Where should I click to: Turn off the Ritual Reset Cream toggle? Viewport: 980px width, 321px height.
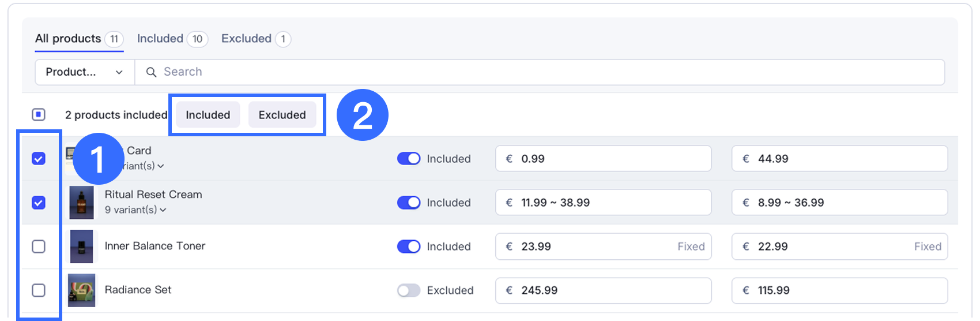point(409,203)
